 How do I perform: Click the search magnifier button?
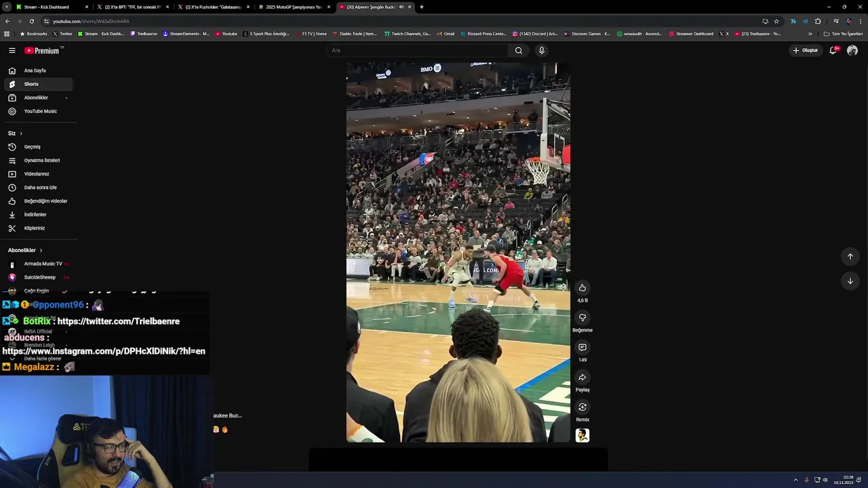click(519, 50)
